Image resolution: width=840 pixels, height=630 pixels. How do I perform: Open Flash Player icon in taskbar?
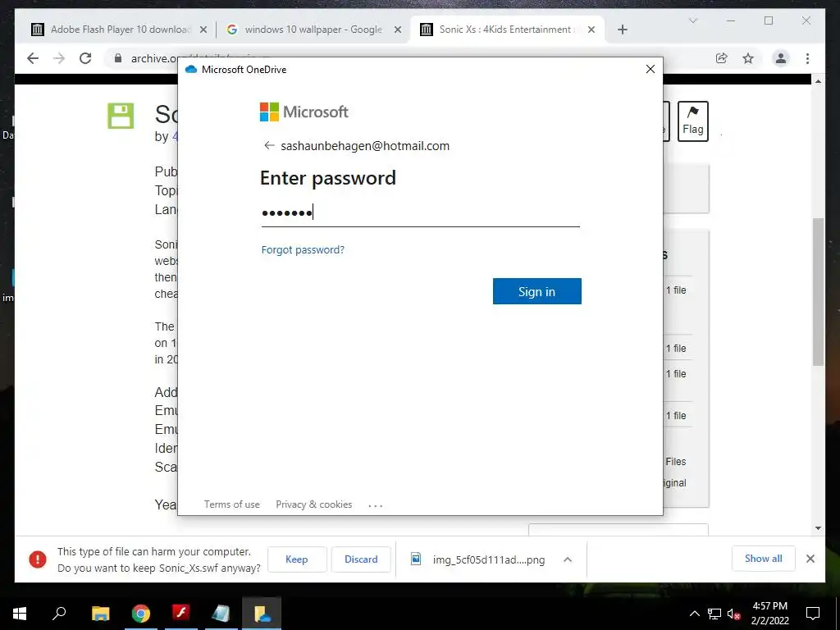click(181, 614)
